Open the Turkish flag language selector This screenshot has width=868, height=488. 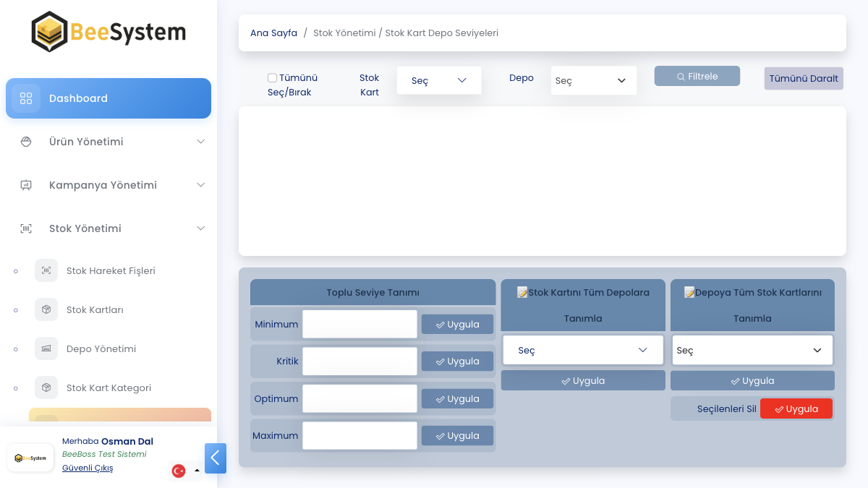pyautogui.click(x=185, y=471)
